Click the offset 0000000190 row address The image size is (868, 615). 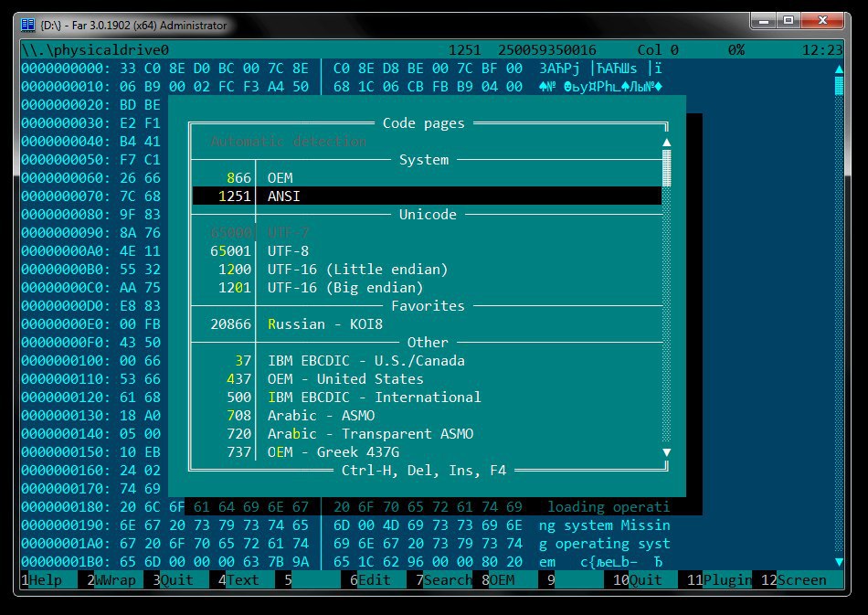(x=66, y=525)
